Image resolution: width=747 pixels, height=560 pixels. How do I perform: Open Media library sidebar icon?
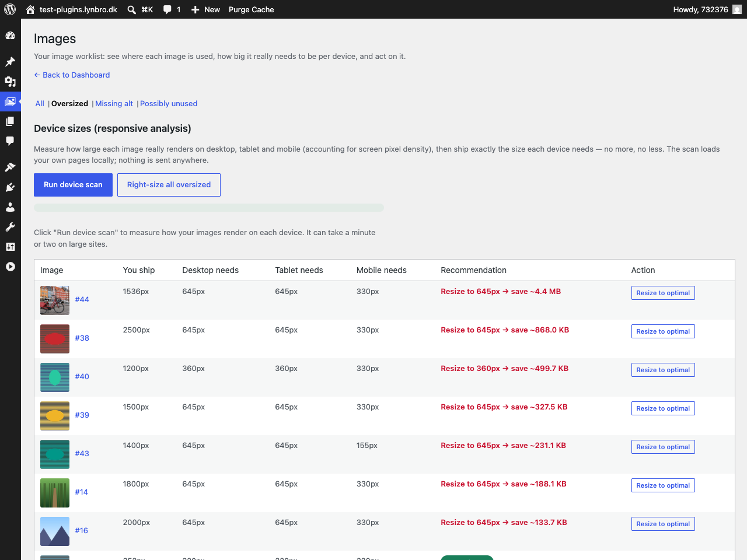tap(10, 82)
